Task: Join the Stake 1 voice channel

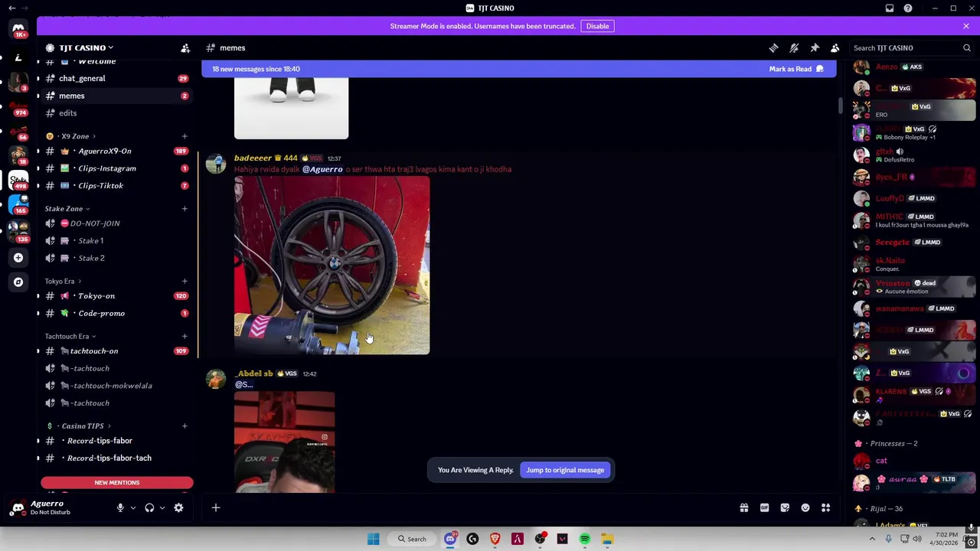Action: 116,240
